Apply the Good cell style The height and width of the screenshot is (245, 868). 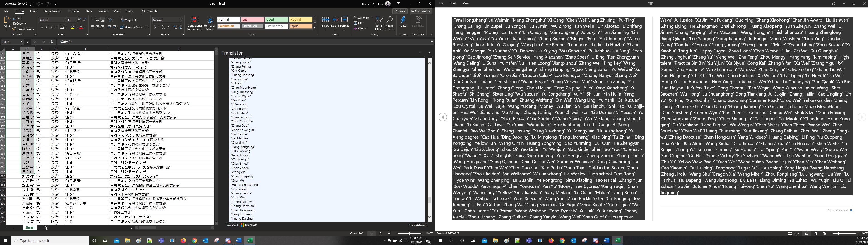(277, 20)
